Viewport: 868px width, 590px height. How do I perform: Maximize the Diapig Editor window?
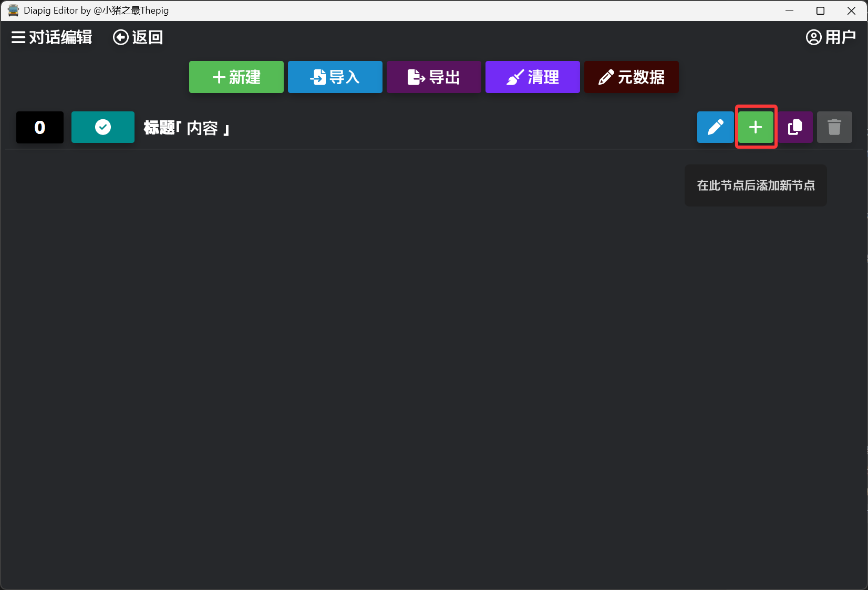(x=820, y=11)
